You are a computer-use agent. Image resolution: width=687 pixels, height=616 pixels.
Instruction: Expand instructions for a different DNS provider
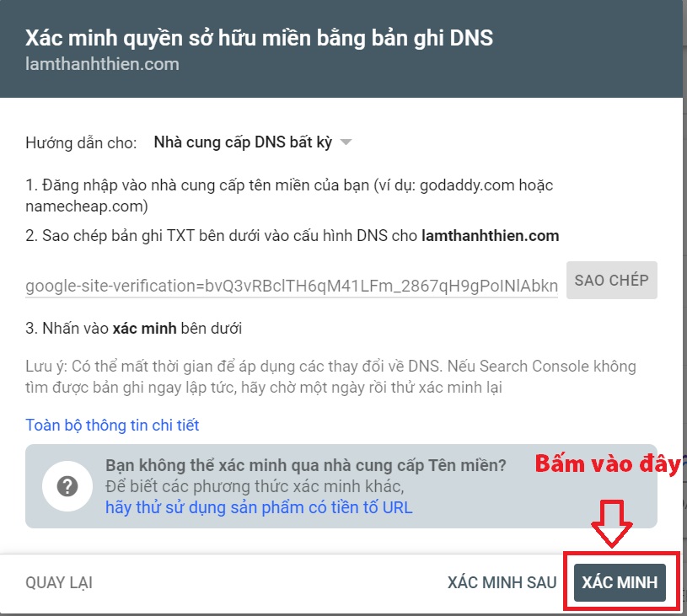[244, 143]
